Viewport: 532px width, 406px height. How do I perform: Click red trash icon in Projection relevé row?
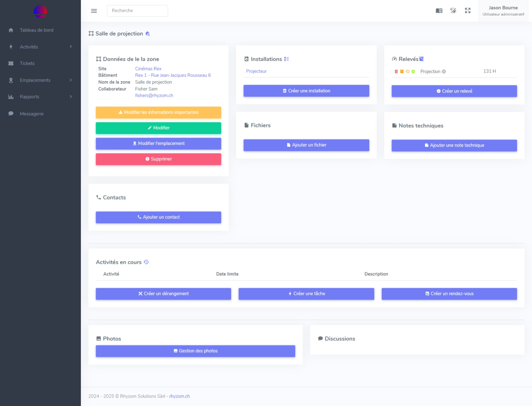tap(396, 71)
